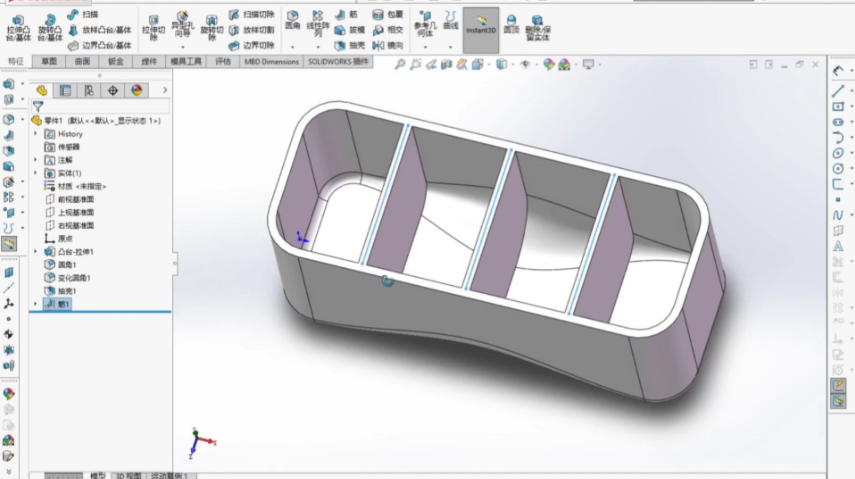Switch to the 焊件 weldments tab
This screenshot has width=855, height=479.
(x=149, y=62)
